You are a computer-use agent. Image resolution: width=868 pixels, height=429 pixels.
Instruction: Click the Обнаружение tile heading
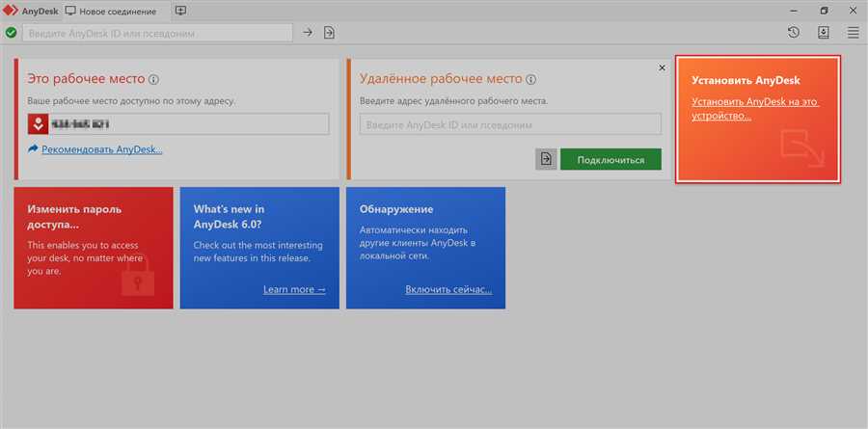coord(396,209)
